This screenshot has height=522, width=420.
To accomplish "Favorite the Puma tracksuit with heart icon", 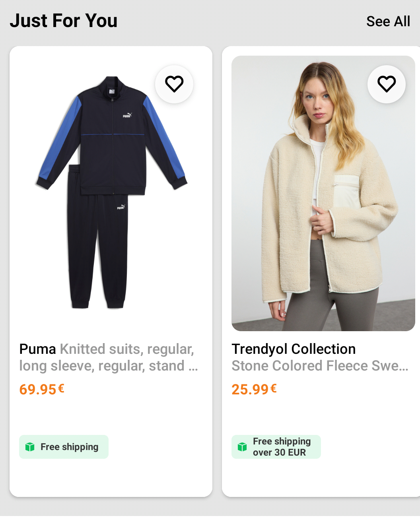I will [174, 84].
